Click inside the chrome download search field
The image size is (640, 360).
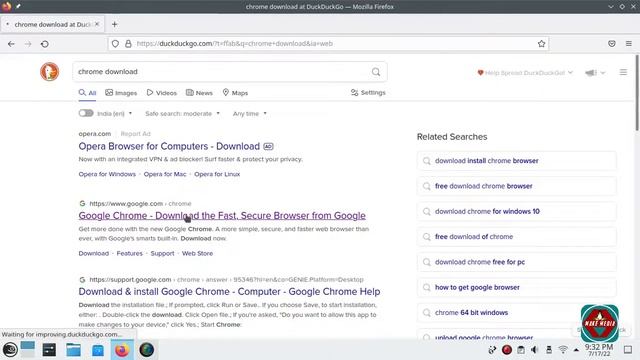tap(220, 72)
